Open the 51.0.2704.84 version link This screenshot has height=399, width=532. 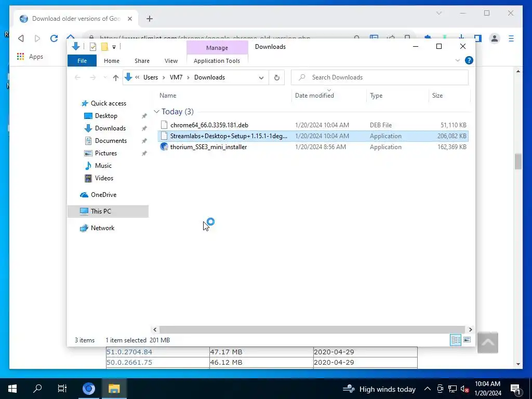tap(129, 352)
